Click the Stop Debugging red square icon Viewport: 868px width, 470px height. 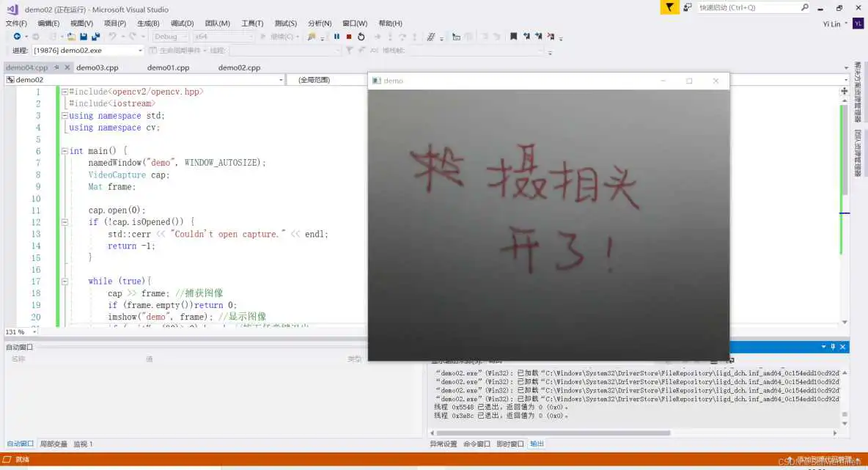coord(349,37)
